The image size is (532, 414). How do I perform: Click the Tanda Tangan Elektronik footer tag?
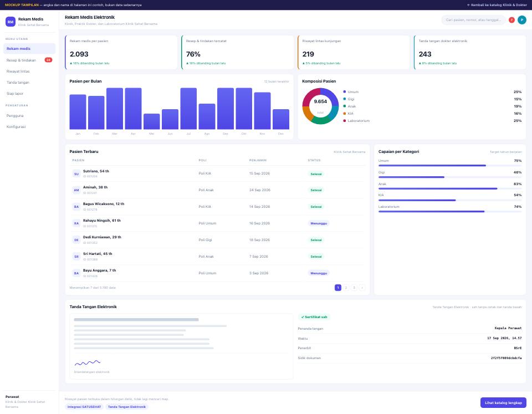point(127,407)
